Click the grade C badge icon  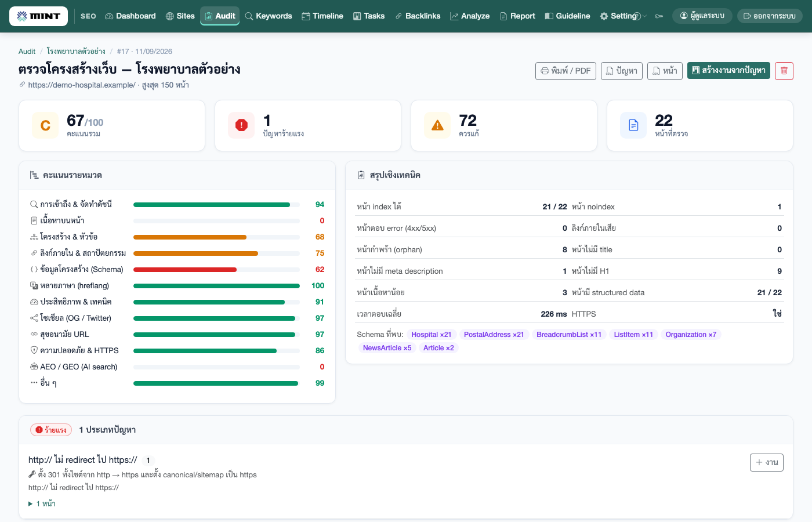click(x=45, y=125)
